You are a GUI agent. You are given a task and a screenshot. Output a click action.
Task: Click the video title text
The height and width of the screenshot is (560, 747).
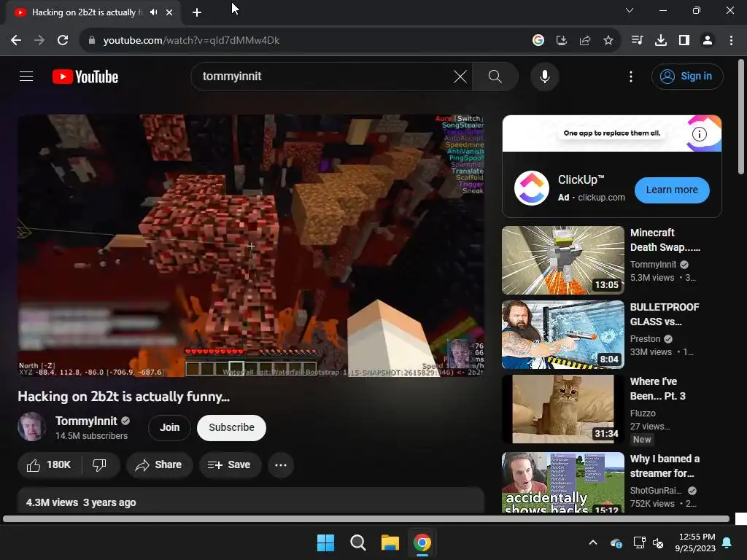pyautogui.click(x=124, y=397)
